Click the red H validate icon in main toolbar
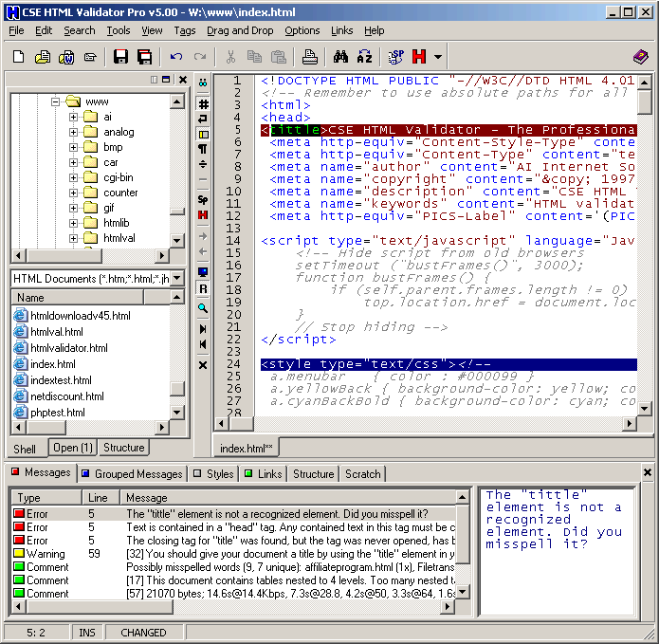The width and height of the screenshot is (659, 644). [419, 56]
